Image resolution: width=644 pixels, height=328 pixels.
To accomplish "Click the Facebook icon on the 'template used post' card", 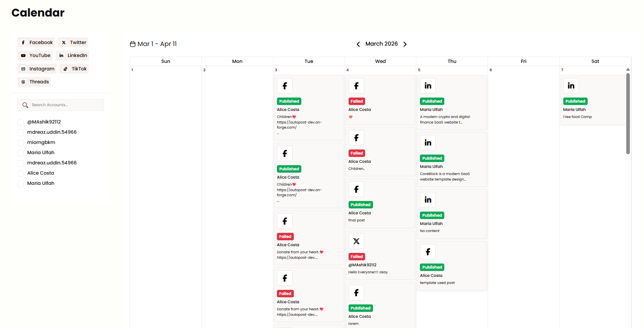I will 428,252.
